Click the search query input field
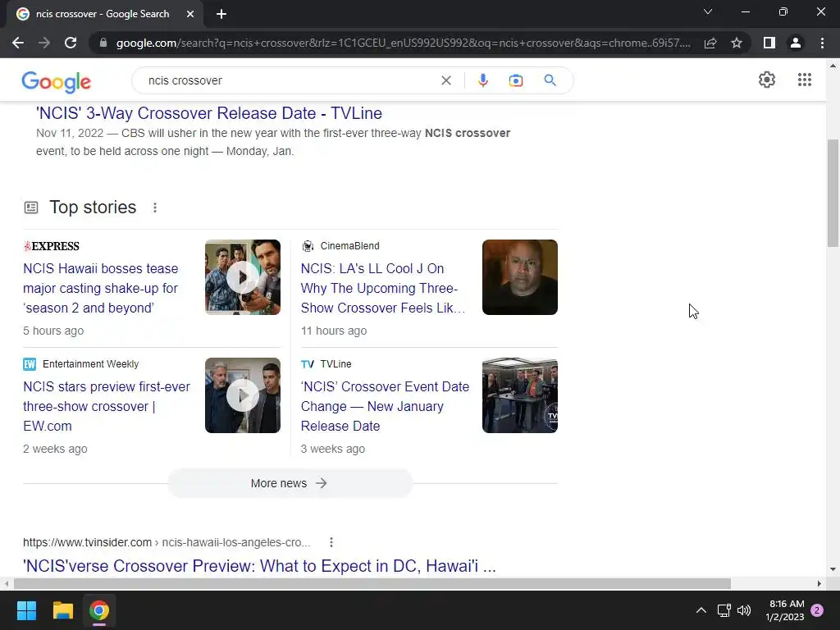This screenshot has height=630, width=840. [x=290, y=80]
